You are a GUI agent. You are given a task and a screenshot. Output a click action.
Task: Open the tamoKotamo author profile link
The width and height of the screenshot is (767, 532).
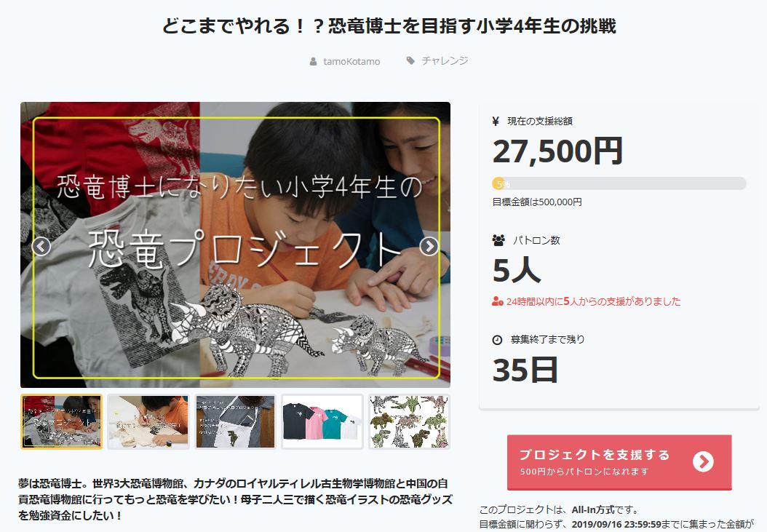click(x=351, y=62)
